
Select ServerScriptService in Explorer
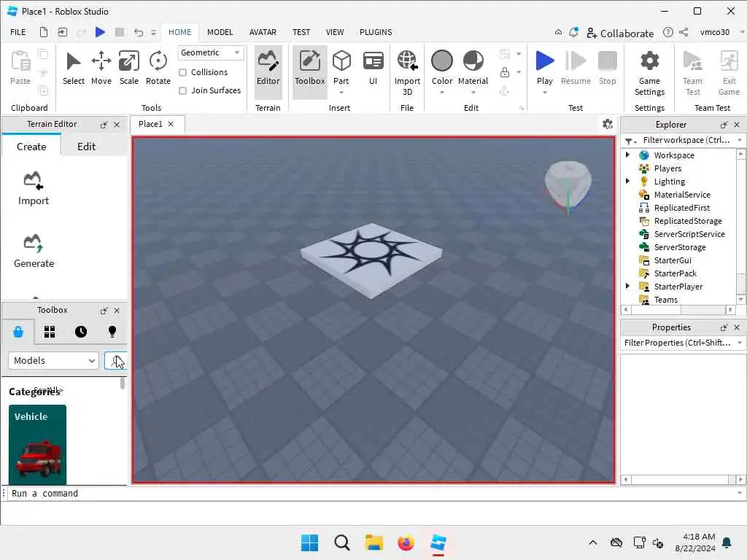(689, 234)
